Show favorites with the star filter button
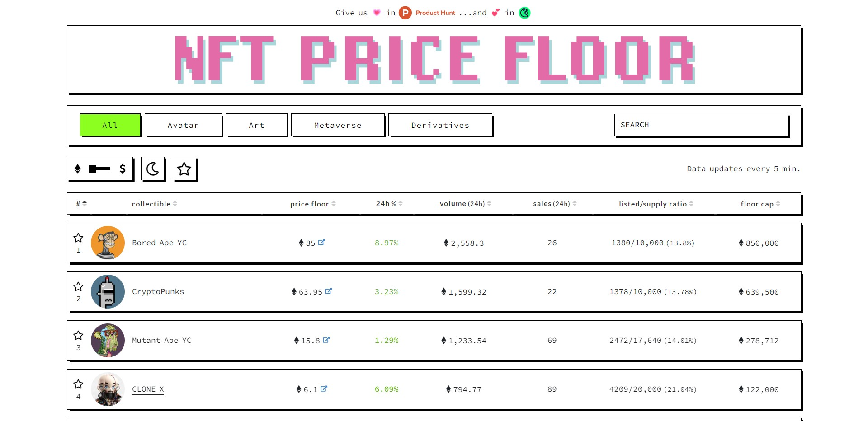This screenshot has width=868, height=421. [x=184, y=169]
